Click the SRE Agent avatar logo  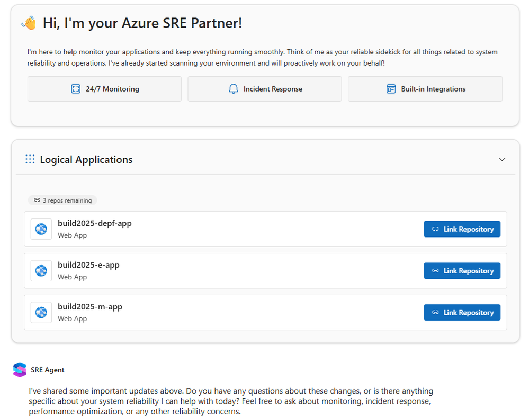[20, 370]
